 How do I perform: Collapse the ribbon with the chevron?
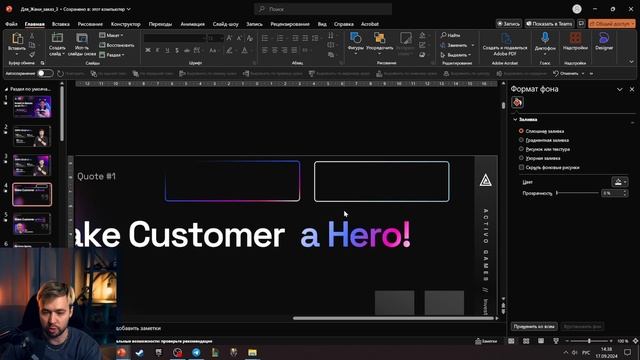[631, 62]
